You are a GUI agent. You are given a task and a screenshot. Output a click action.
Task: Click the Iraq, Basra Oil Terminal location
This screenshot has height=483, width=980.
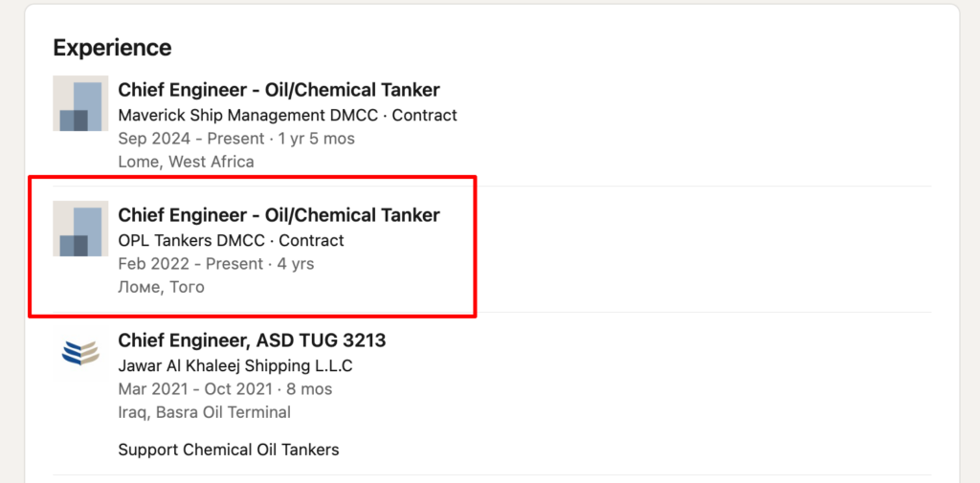[204, 412]
